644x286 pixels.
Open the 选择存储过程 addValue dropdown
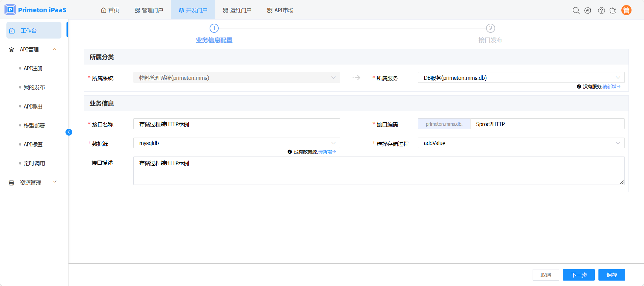[x=521, y=143]
